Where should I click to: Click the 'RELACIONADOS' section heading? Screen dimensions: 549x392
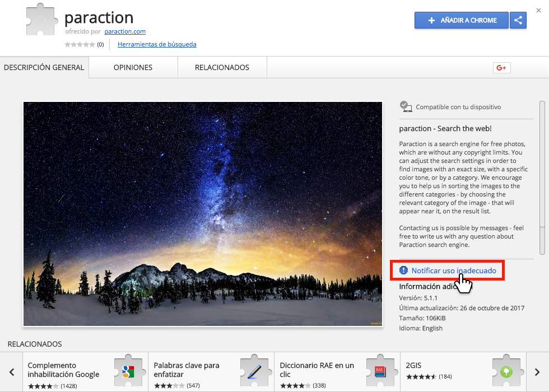click(x=35, y=344)
